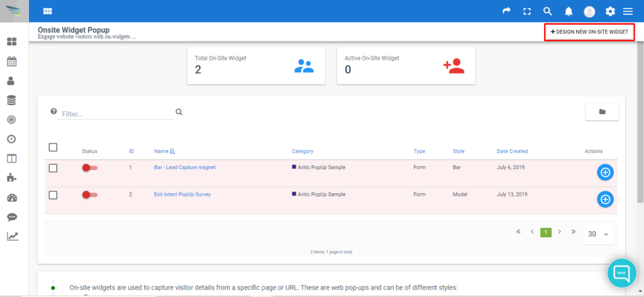The height and width of the screenshot is (297, 644).
Task: Expand actions for Exit Intent PopUp Survey
Action: point(605,199)
